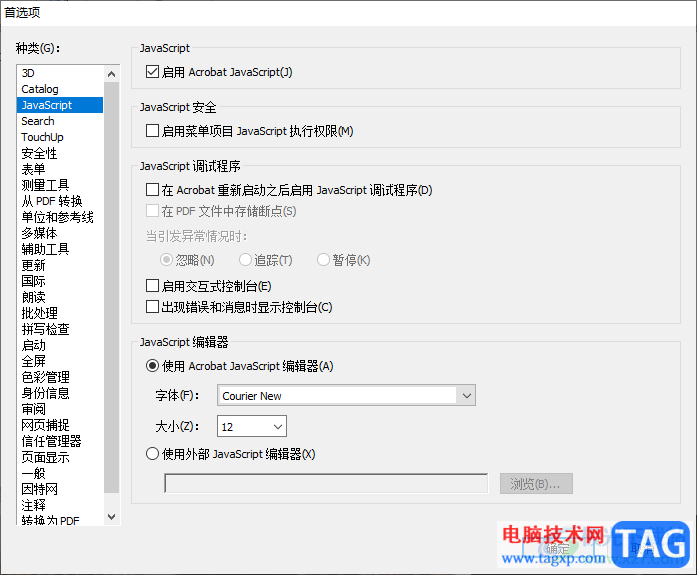This screenshot has width=697, height=575.
Task: Open the 从 PDF 转换 category
Action: [60, 201]
